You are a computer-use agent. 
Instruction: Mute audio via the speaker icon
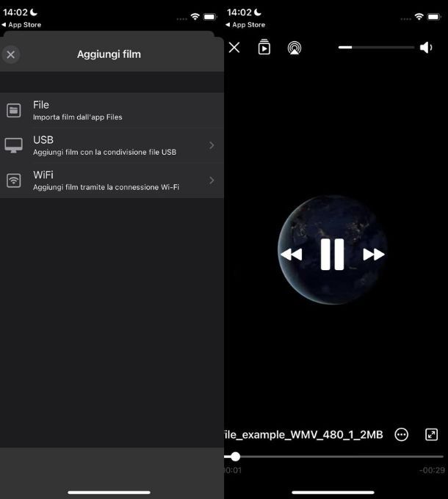(x=426, y=48)
